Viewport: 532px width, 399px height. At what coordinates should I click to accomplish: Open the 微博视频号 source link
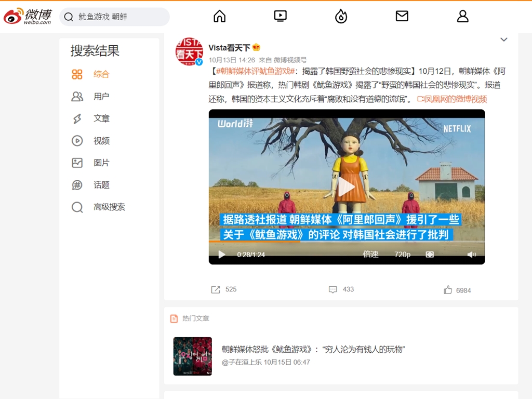(x=290, y=60)
